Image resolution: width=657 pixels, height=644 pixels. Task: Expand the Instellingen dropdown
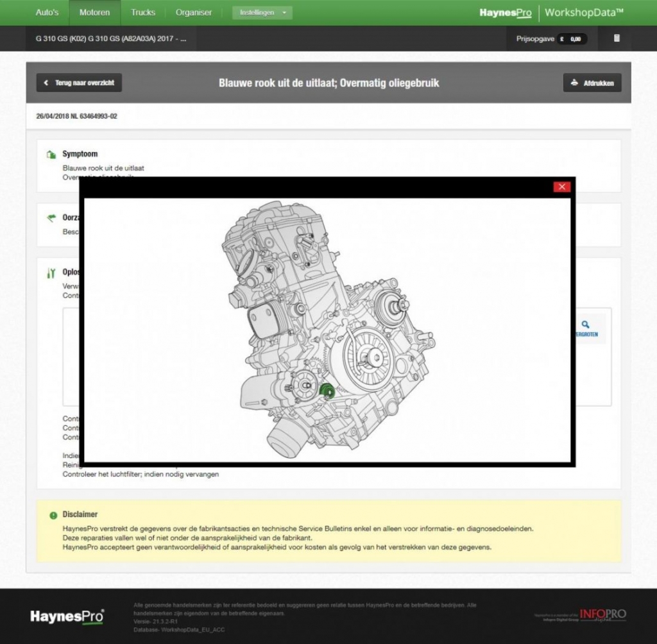(262, 13)
